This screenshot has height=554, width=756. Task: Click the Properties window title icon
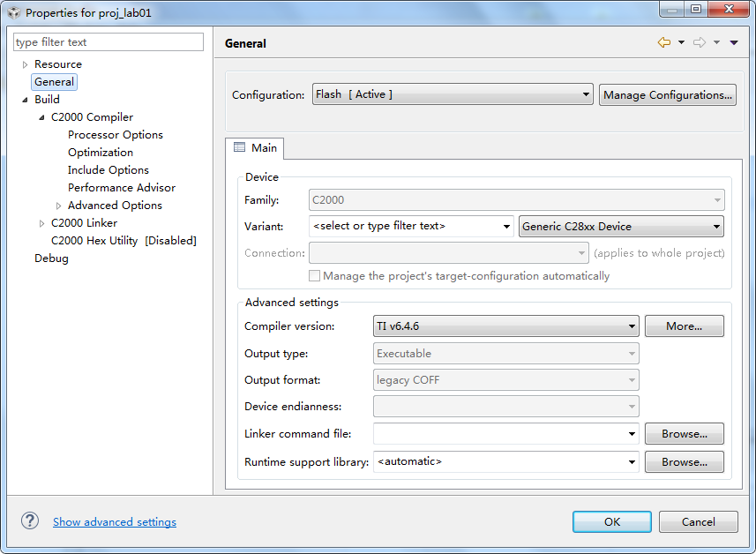click(x=13, y=12)
